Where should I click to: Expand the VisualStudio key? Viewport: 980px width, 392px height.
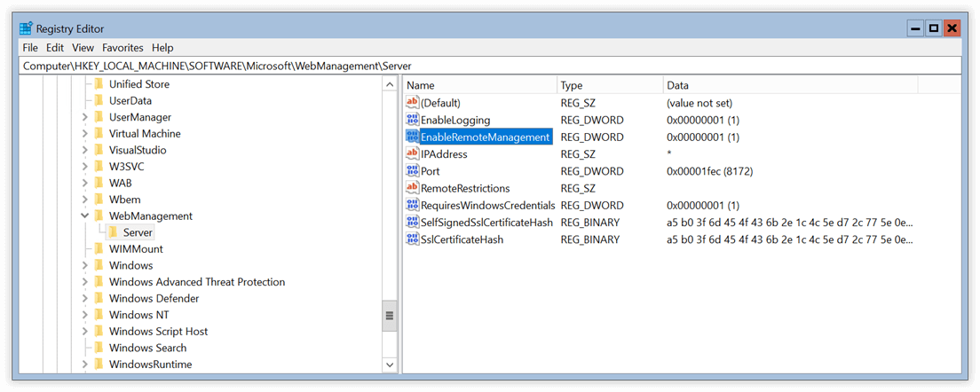(84, 150)
